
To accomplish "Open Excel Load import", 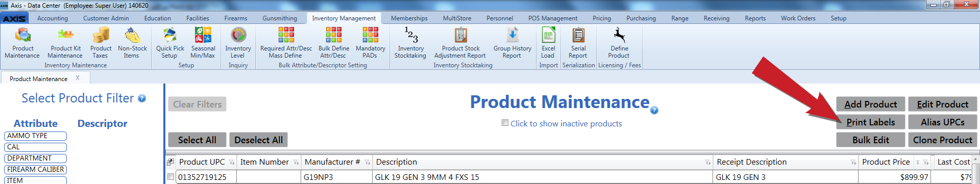I will pyautogui.click(x=548, y=43).
